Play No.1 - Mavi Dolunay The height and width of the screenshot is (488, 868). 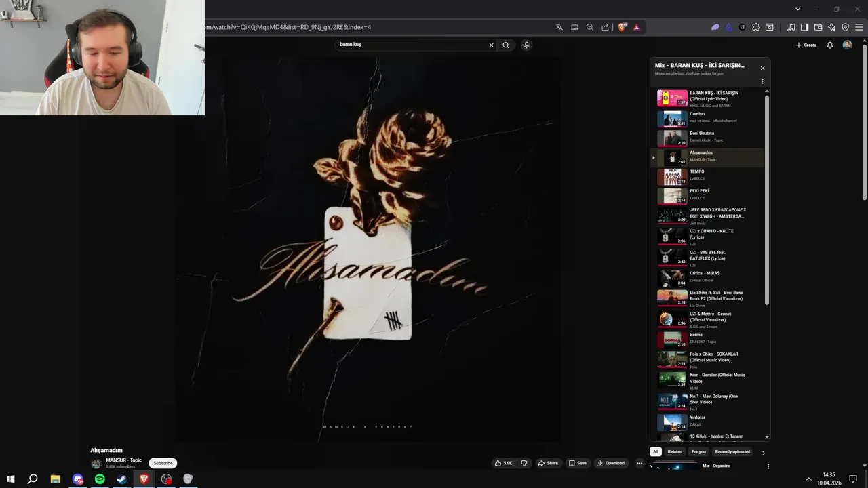707,402
